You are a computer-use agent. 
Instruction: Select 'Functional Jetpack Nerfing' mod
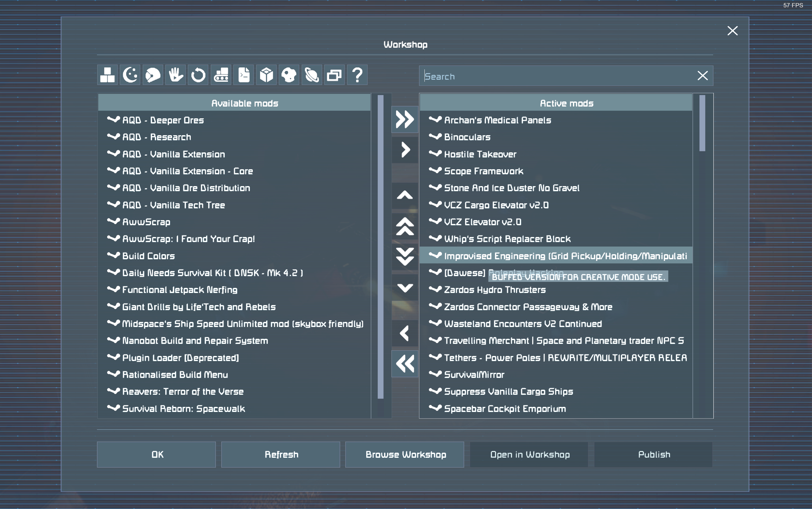tap(234, 289)
